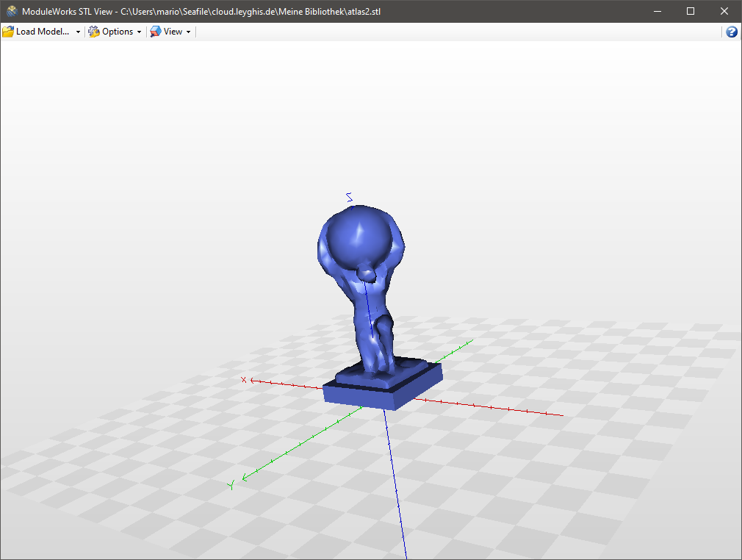The image size is (742, 560).
Task: Minimize the STL View window
Action: pos(657,11)
